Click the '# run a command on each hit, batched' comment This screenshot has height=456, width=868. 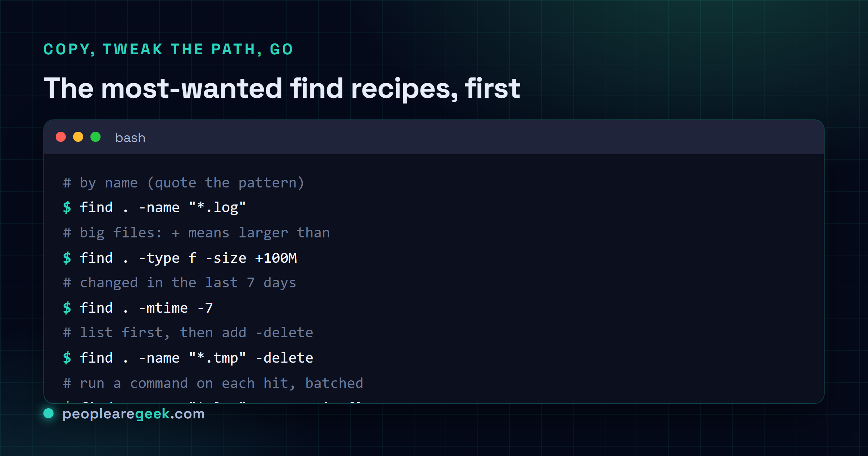point(213,383)
